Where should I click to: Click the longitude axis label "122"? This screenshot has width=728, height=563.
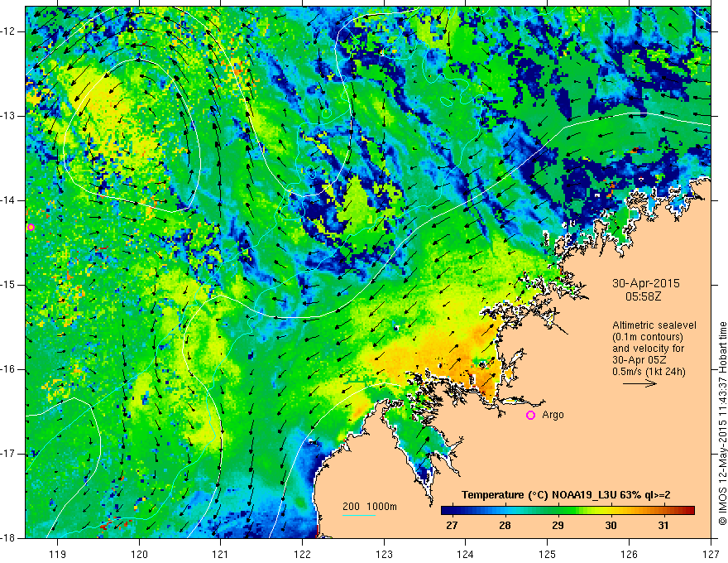(303, 554)
